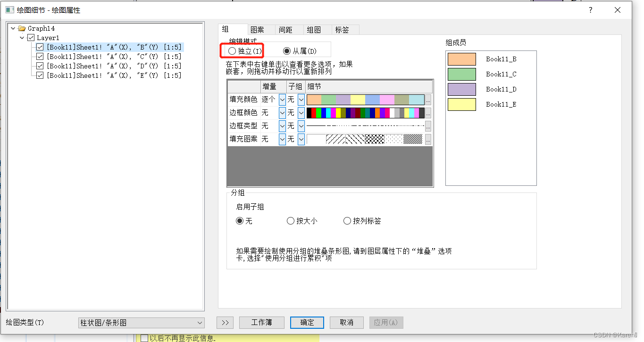The height and width of the screenshot is (342, 644).
Task: Switch to the 组 tab
Action: click(233, 29)
